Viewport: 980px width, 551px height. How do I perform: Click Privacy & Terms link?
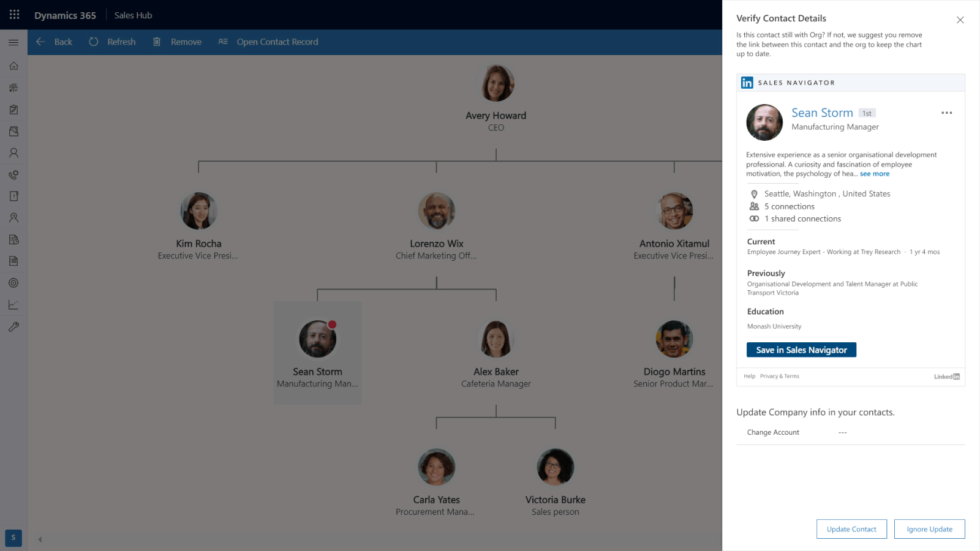(x=780, y=376)
